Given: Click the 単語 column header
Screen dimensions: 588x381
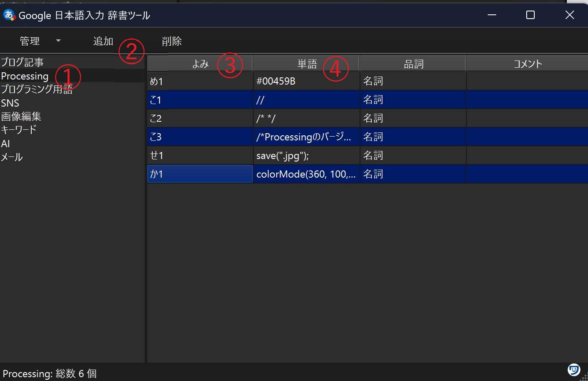Looking at the screenshot, I should pos(307,63).
